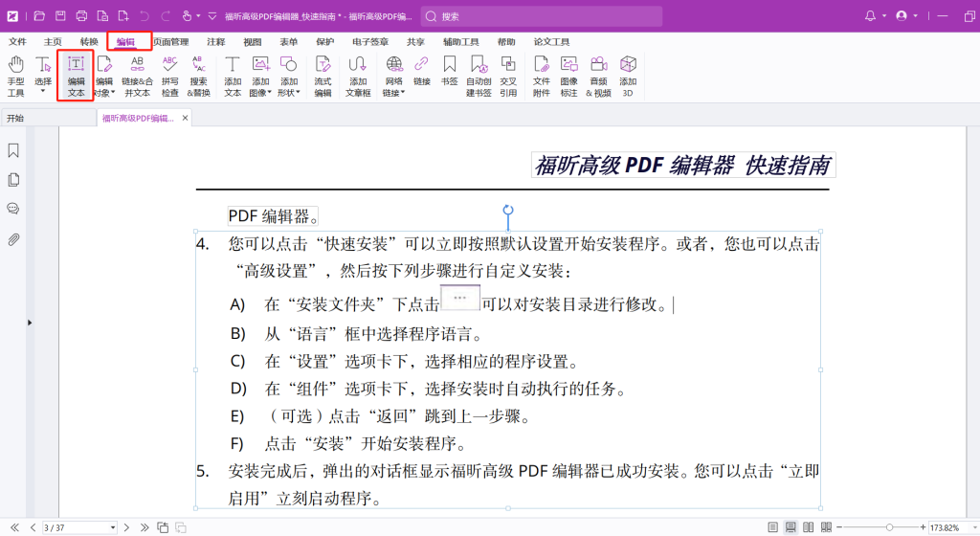This screenshot has height=536, width=980.
Task: Go to the previous page arrow
Action: click(33, 528)
